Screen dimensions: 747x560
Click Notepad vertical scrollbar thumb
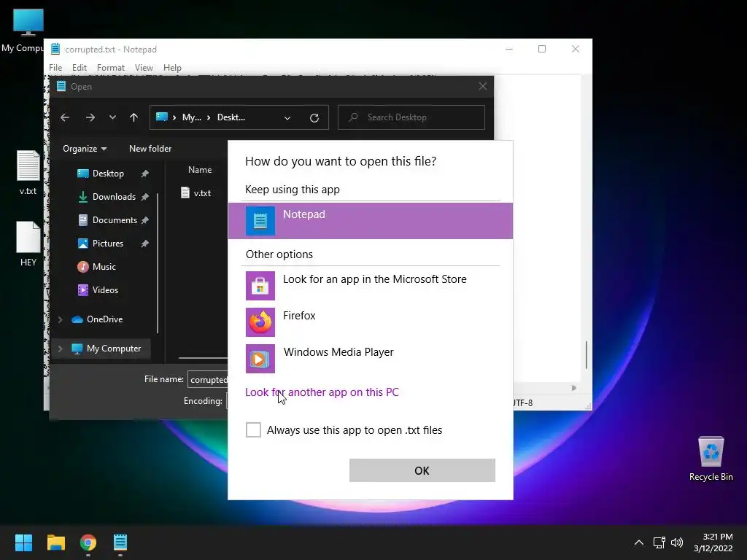point(587,355)
